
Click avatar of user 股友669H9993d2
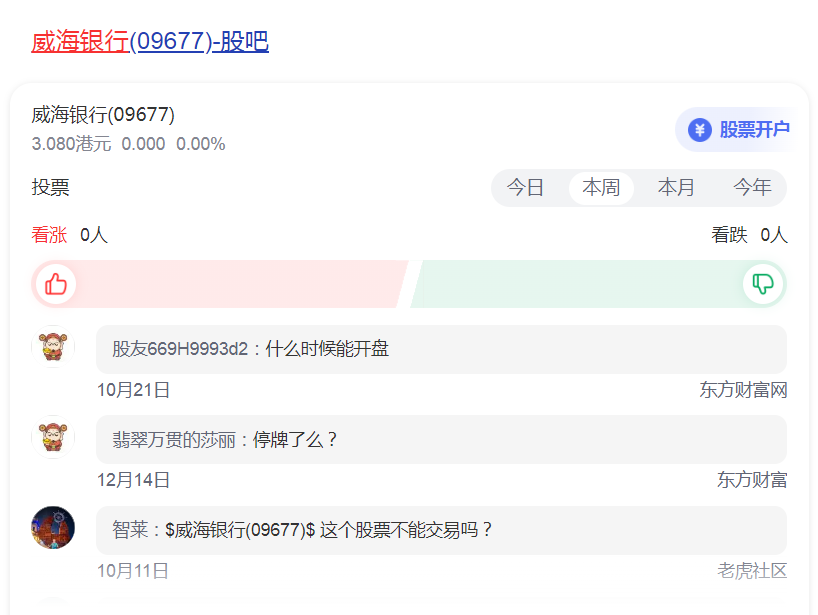coord(53,348)
